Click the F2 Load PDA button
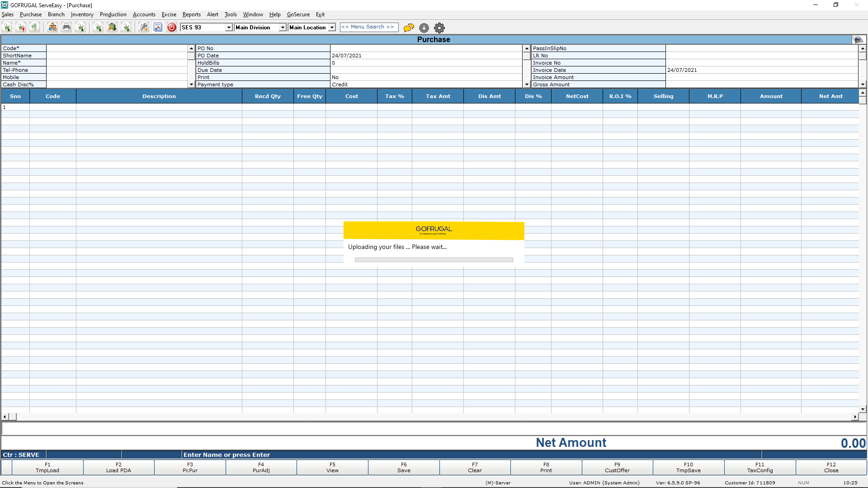 [118, 467]
